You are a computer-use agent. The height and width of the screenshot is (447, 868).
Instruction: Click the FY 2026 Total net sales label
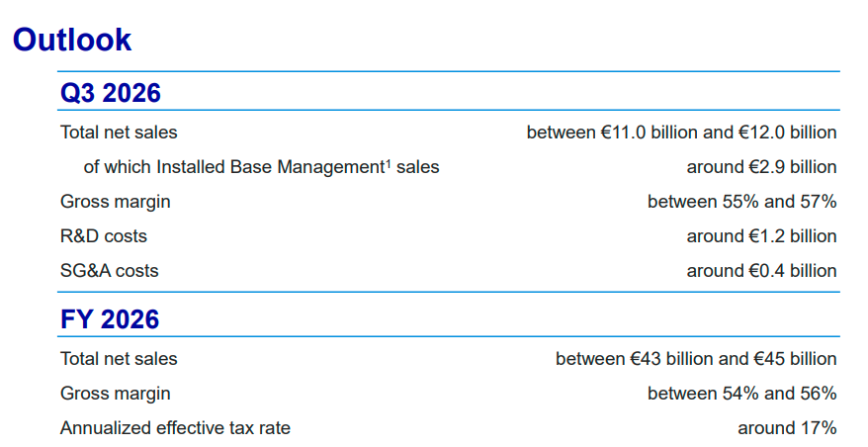pyautogui.click(x=119, y=359)
